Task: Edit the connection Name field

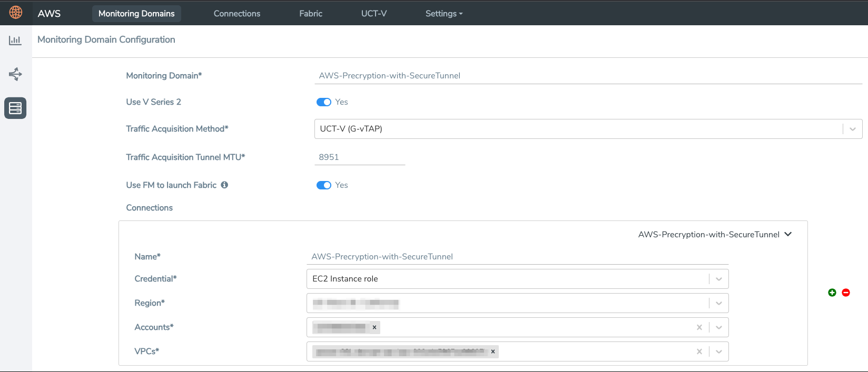Action: tap(517, 257)
